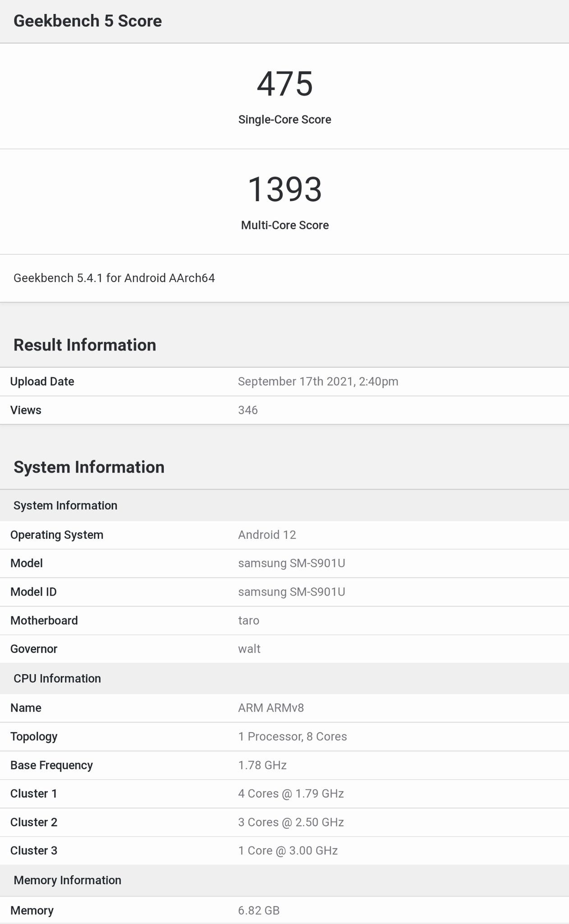
Task: Select samsung SM-S901U in the Model ID row
Action: (x=292, y=592)
